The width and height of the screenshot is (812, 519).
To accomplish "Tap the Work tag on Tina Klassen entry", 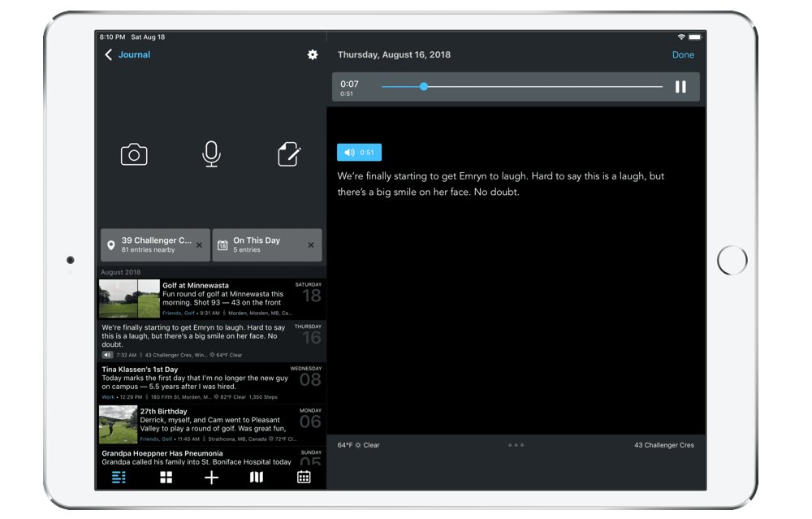I will [x=108, y=396].
